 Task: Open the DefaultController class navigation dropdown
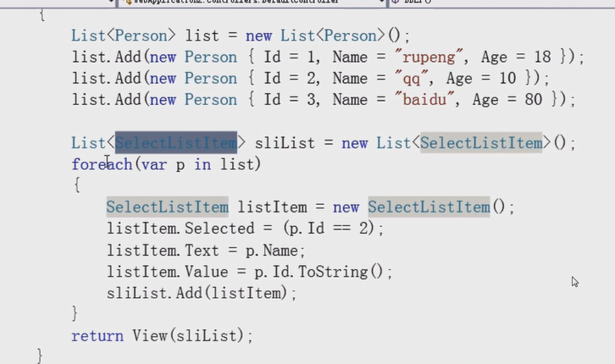click(x=229, y=3)
